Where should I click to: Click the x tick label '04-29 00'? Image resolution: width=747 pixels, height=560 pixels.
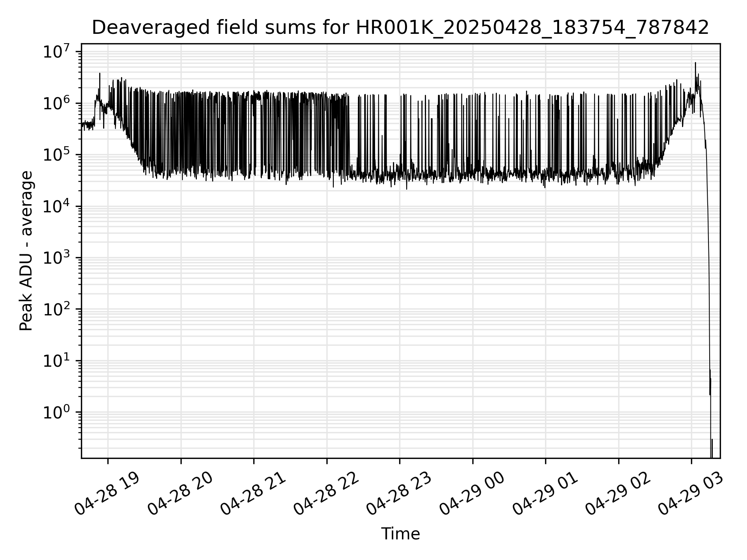pyautogui.click(x=472, y=494)
